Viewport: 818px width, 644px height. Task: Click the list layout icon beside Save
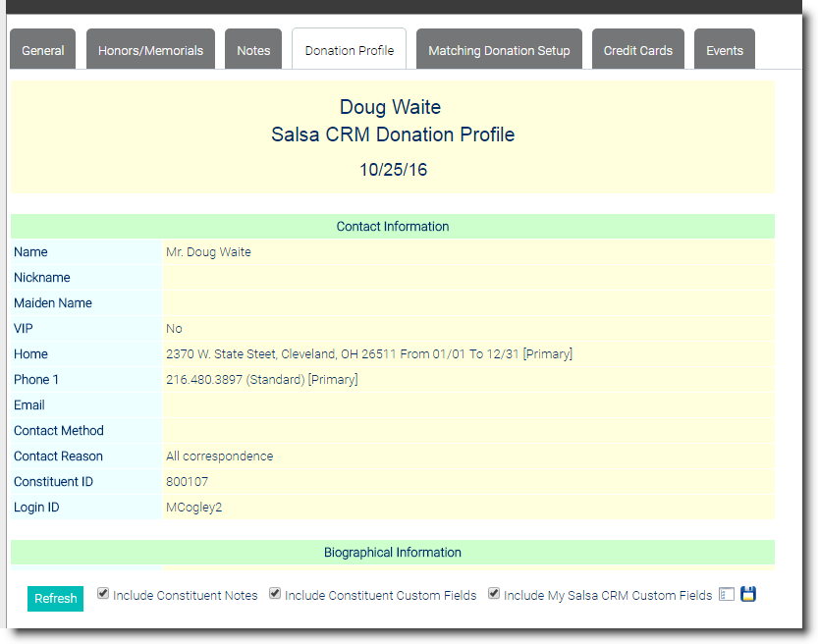pos(727,595)
